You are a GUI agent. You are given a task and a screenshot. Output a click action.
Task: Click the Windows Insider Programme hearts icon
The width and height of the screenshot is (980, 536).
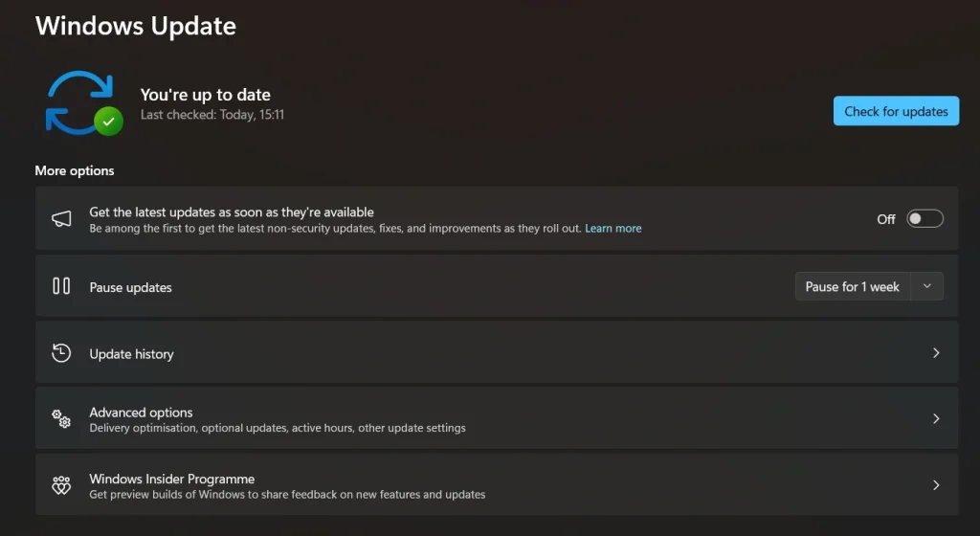pyautogui.click(x=61, y=485)
